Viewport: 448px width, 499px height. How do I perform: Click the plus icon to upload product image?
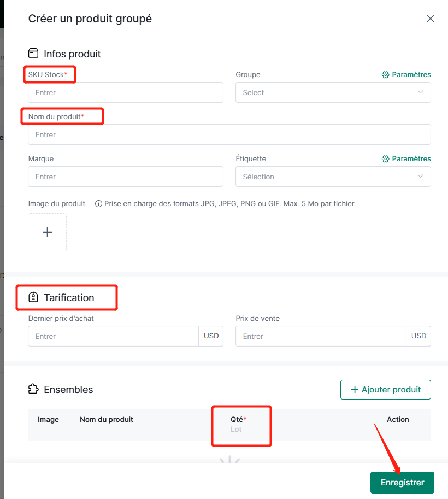48,232
